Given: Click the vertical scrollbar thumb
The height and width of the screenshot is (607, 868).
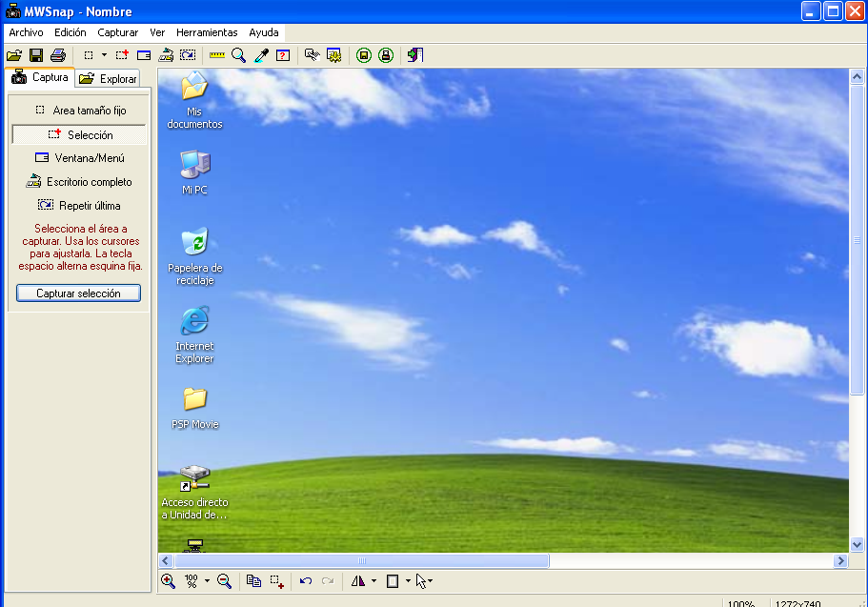Looking at the screenshot, I should click(857, 240).
